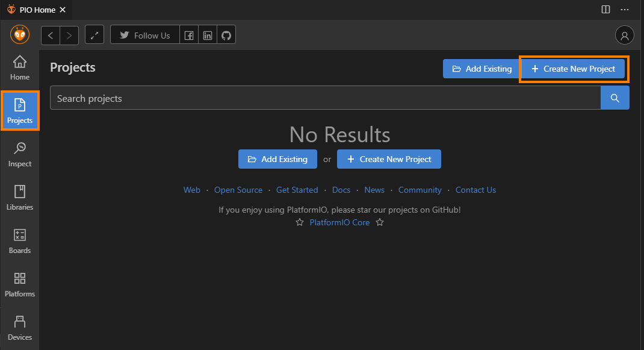The width and height of the screenshot is (644, 350).
Task: Open Devices in the sidebar
Action: pyautogui.click(x=20, y=328)
